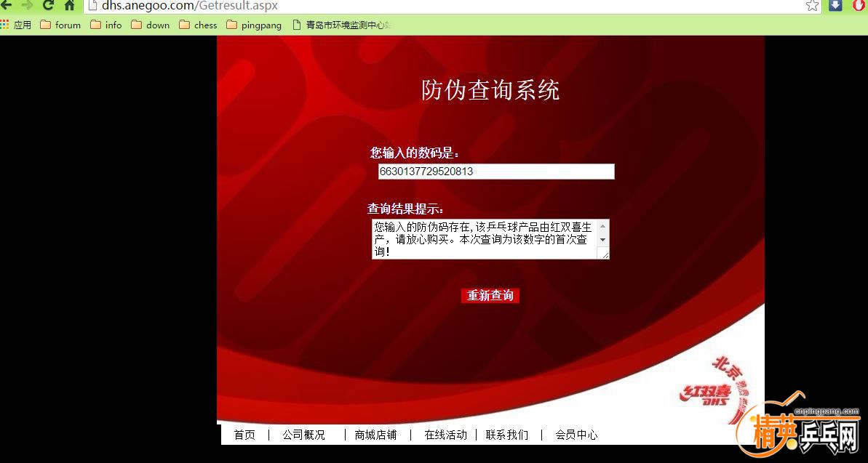Open the forum bookmark folder
The image size is (868, 463).
coord(61,25)
